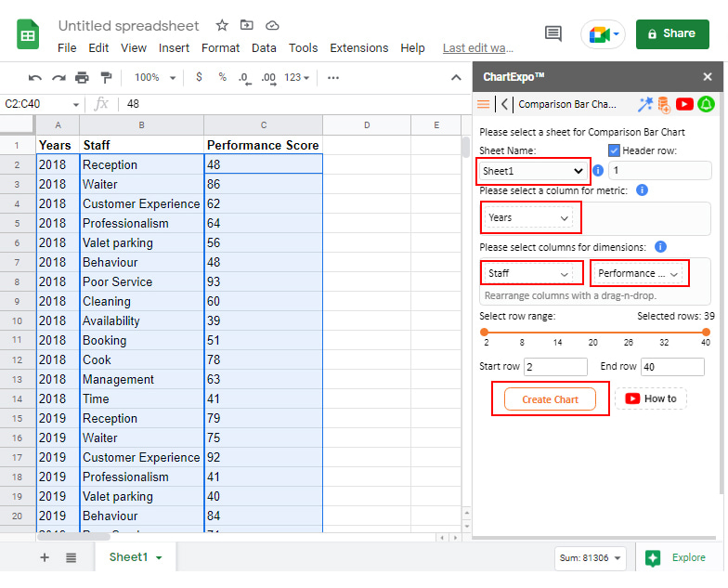Select the column C header
The width and height of the screenshot is (728, 588).
pos(264,124)
